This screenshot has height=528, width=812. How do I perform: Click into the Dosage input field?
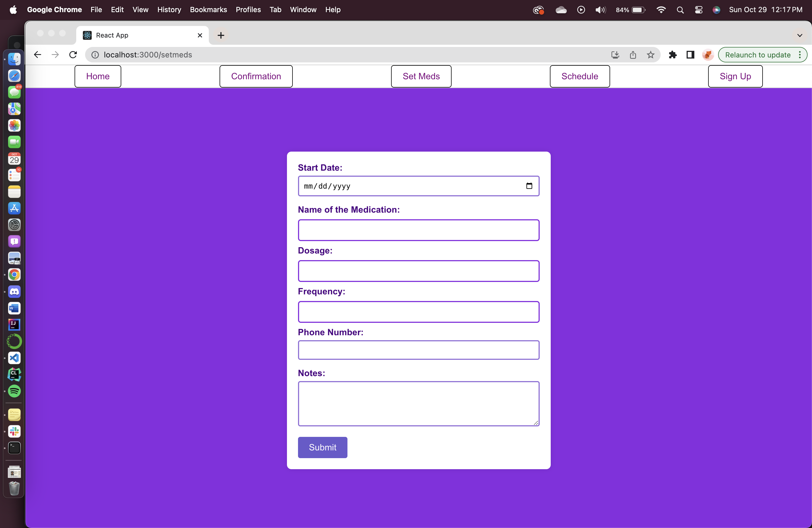tap(418, 271)
